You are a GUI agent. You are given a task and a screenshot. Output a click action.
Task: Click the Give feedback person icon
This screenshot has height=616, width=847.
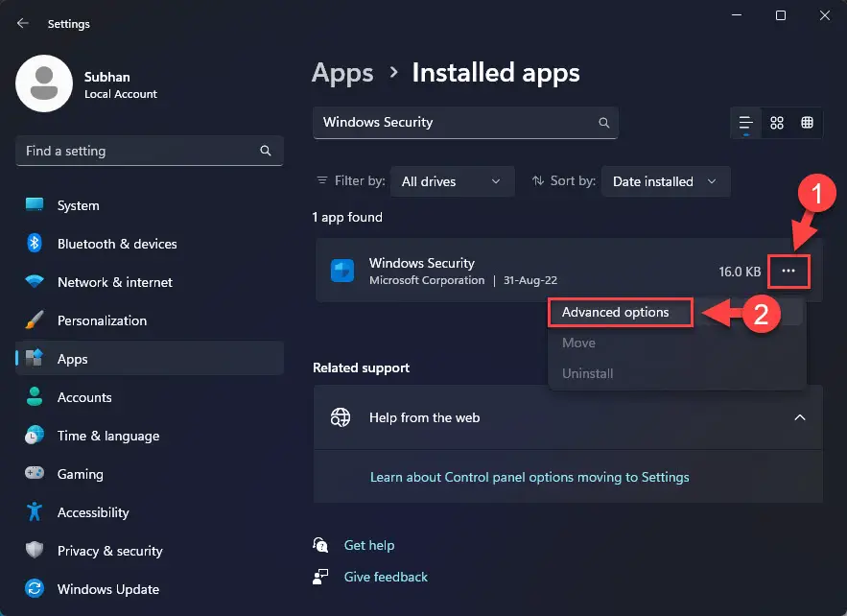[x=320, y=577]
